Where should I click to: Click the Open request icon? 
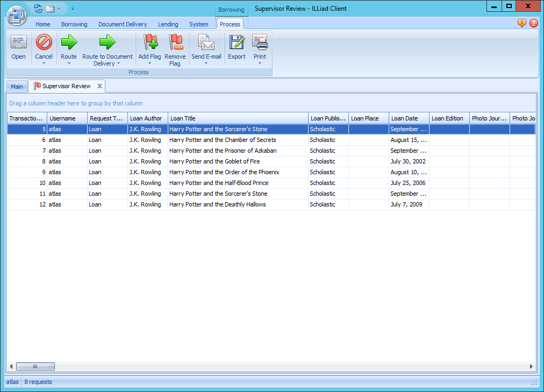click(18, 43)
